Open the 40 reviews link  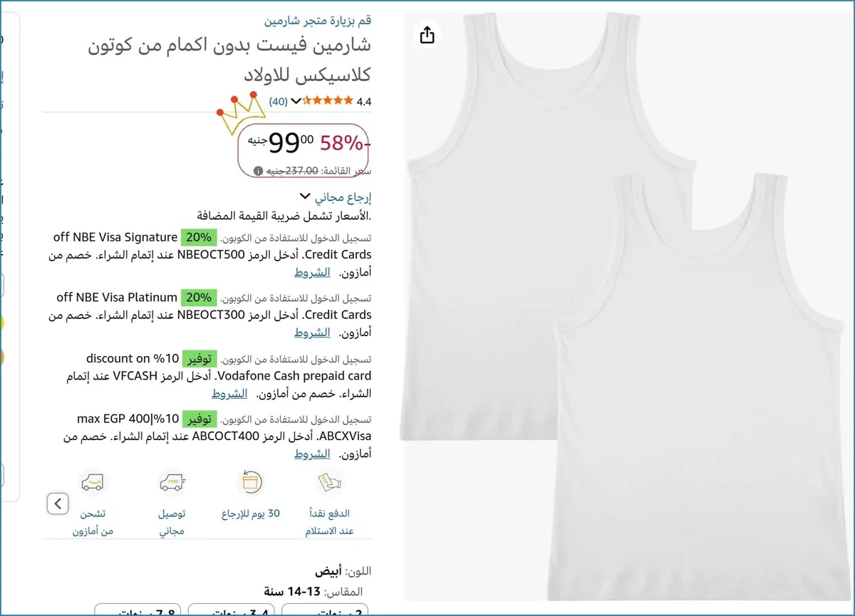pyautogui.click(x=279, y=101)
